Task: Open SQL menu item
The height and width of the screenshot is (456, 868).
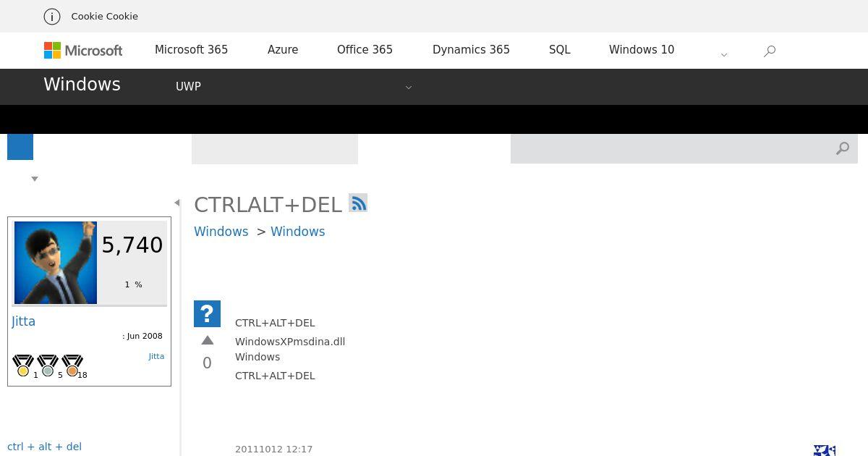Action: [x=560, y=50]
